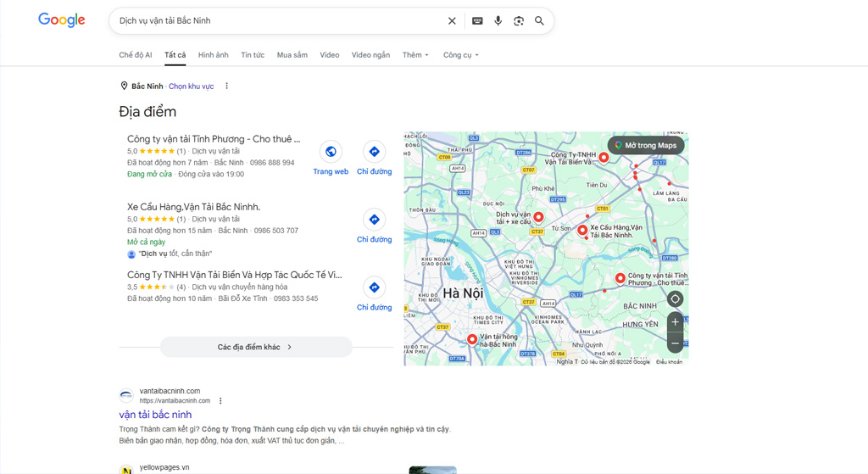Open the Tin tức tab
This screenshot has width=868, height=474.
pyautogui.click(x=253, y=55)
